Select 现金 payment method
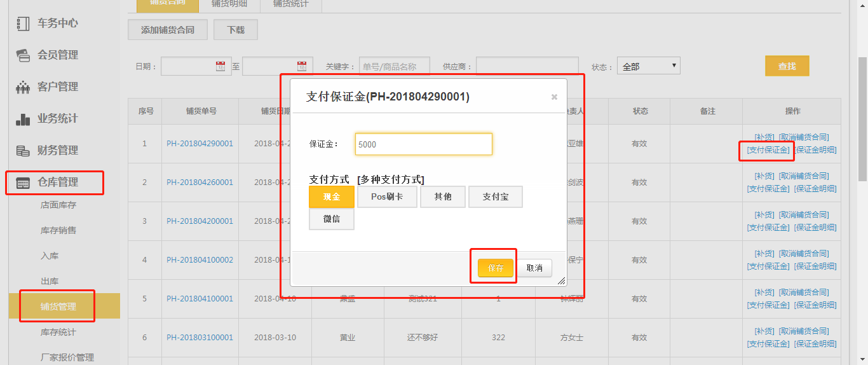 331,197
